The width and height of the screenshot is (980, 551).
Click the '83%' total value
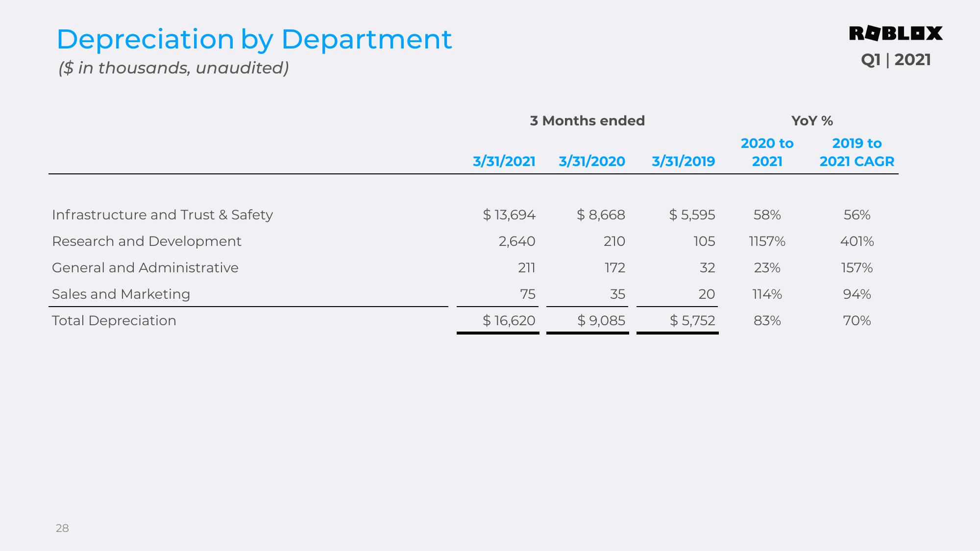click(767, 320)
